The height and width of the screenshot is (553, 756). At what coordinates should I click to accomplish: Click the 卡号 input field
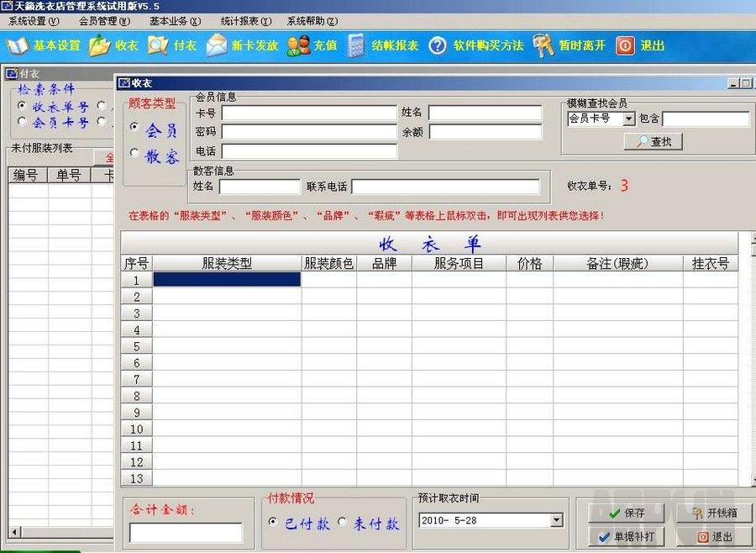click(x=308, y=112)
